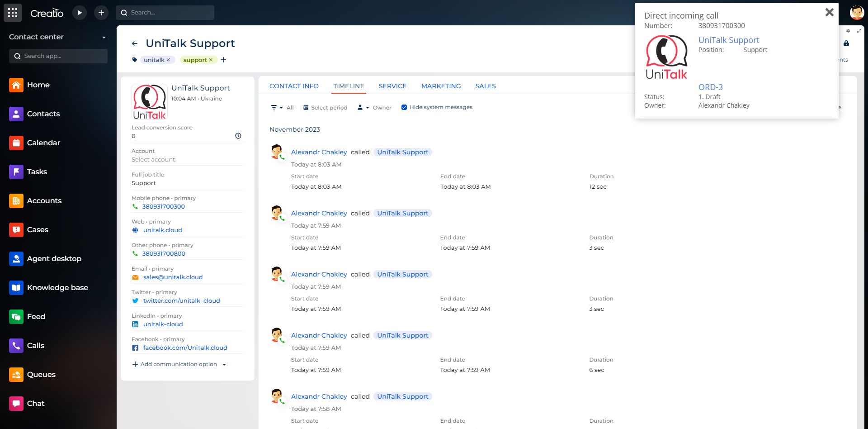Switch to the Marketing tab
This screenshot has height=429, width=868.
pos(441,86)
